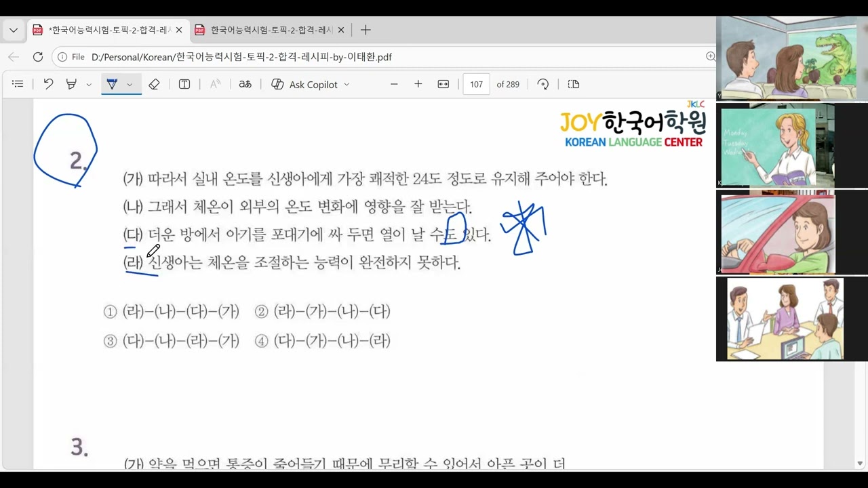Screen dimensions: 868x488
Task: Click the page number field showing 107
Action: coord(476,84)
